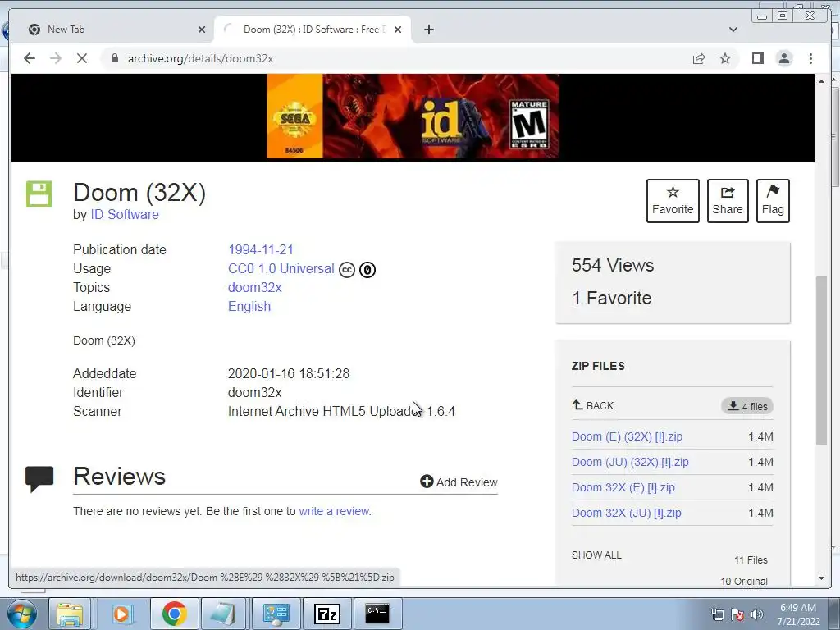The width and height of the screenshot is (840, 630).
Task: Close the Doom (32X) tab
Action: (x=398, y=30)
